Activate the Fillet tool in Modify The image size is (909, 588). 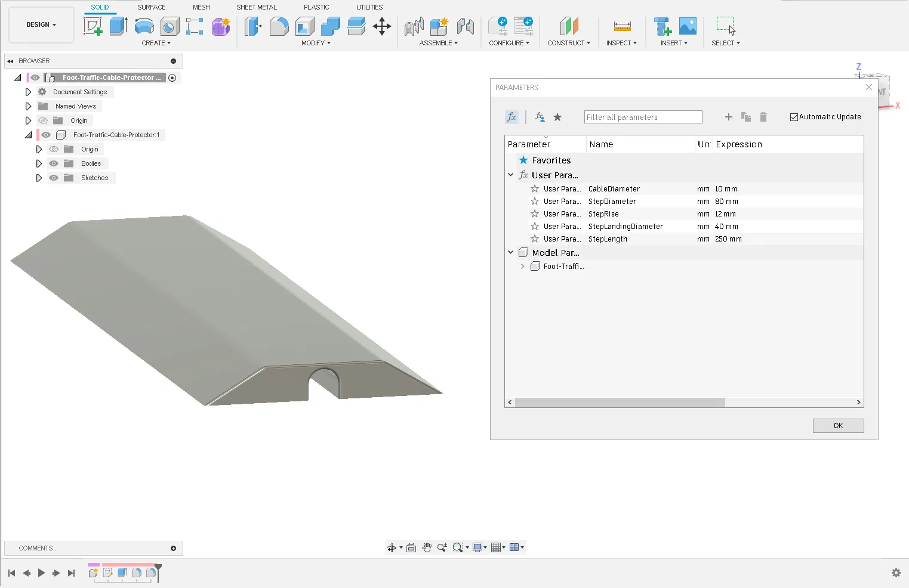pyautogui.click(x=279, y=26)
